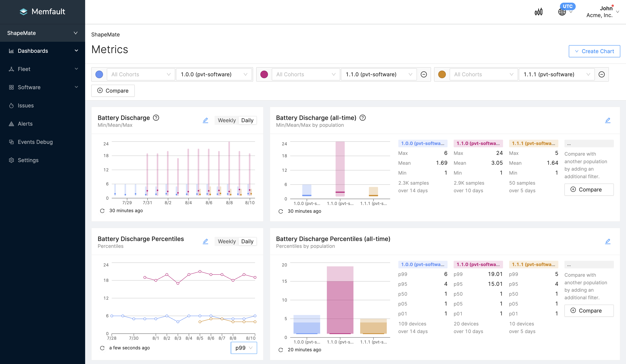Click the Create Chart button
The height and width of the screenshot is (364, 626).
coord(594,51)
